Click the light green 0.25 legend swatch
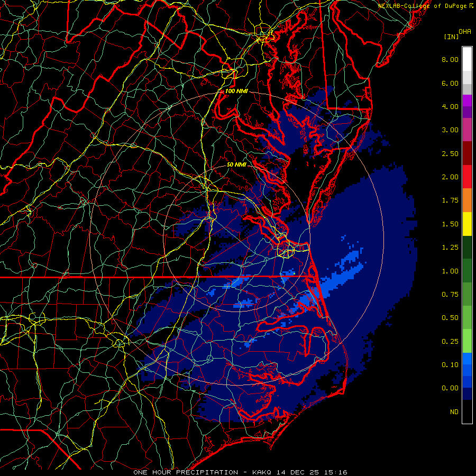 (467, 341)
